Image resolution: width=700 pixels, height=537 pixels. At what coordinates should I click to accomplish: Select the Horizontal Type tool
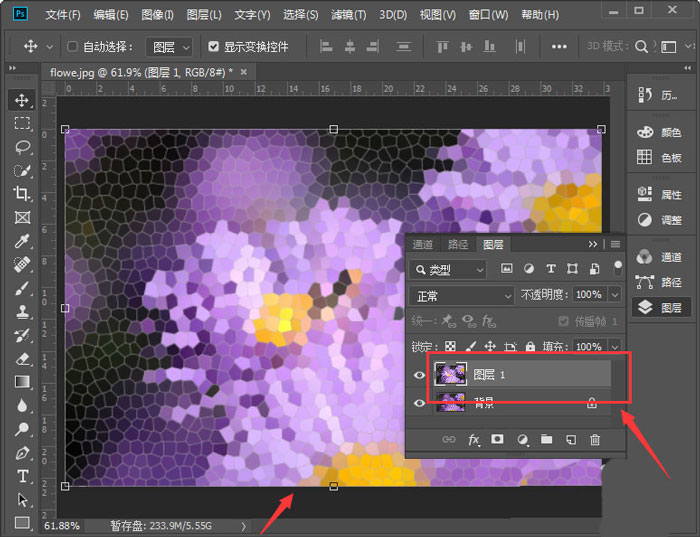tap(21, 477)
